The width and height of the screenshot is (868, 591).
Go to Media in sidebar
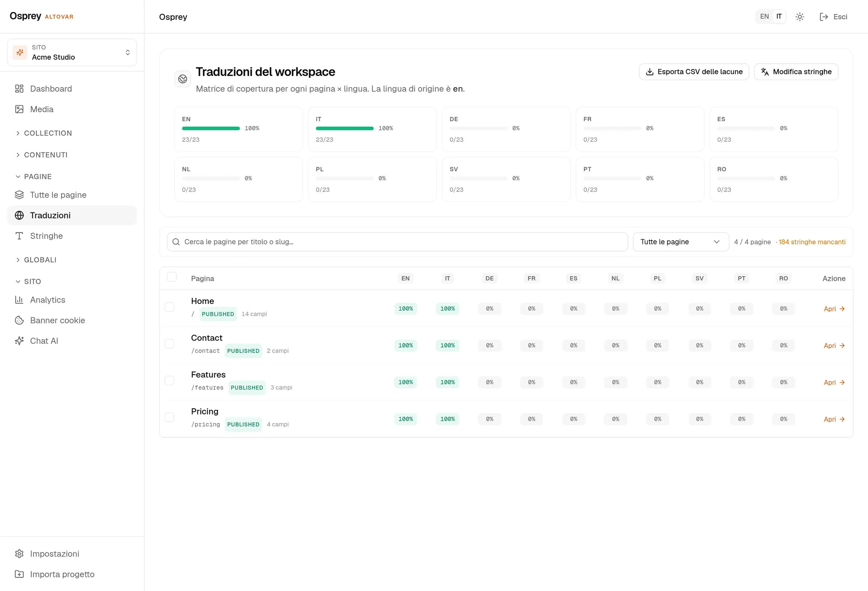click(x=72, y=109)
